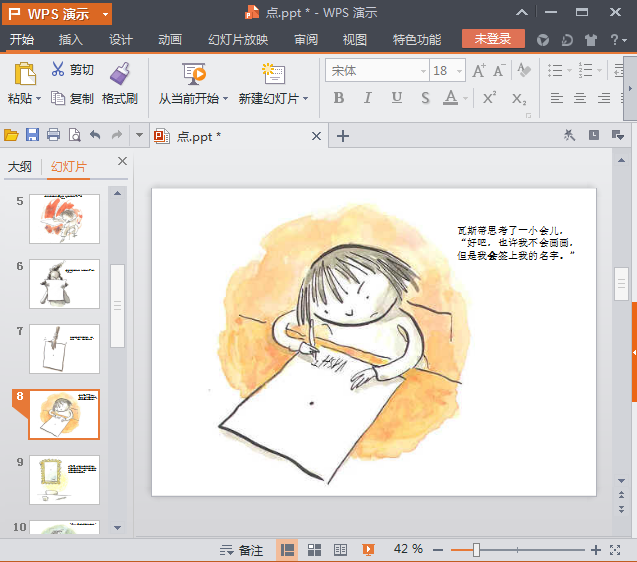Image resolution: width=637 pixels, height=562 pixels.
Task: Open the 幻灯片放映 ribbon tab
Action: coord(238,39)
